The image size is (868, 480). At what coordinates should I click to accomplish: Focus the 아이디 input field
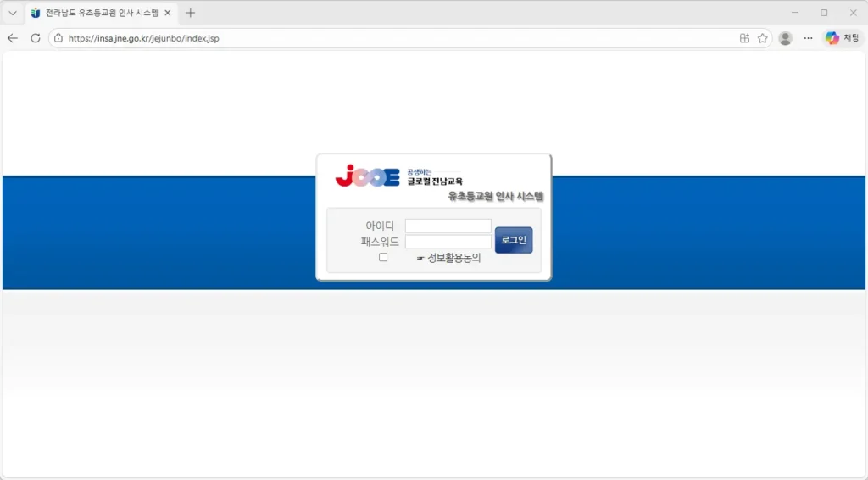(448, 226)
